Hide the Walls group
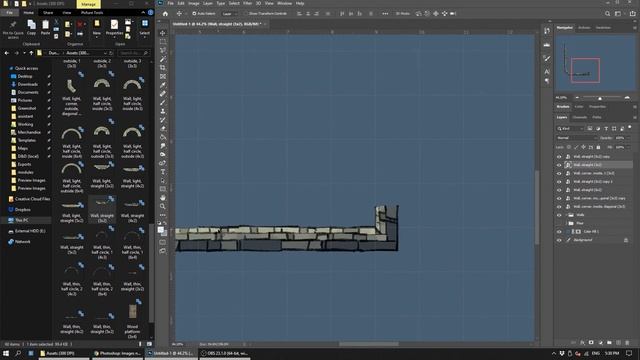This screenshot has width=640, height=360. [559, 215]
